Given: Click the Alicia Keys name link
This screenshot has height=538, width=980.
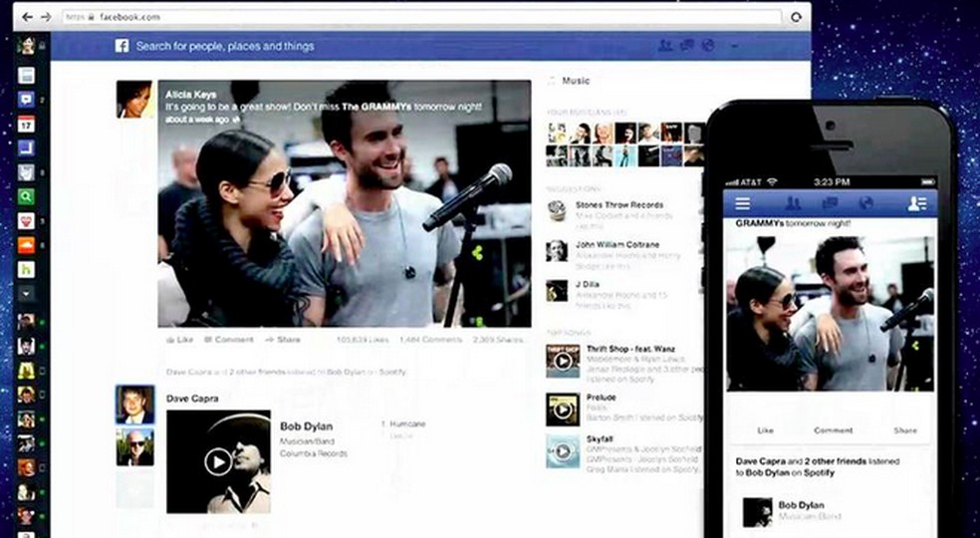Looking at the screenshot, I should [x=190, y=95].
